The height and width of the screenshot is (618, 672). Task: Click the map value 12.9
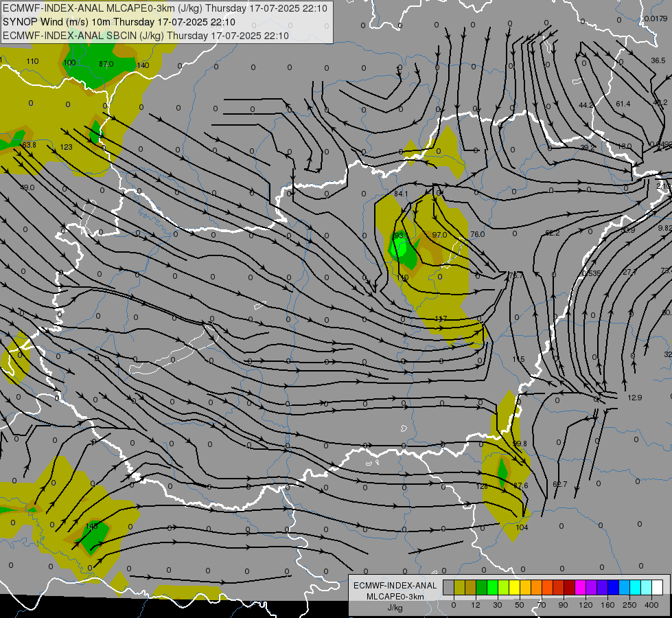[635, 398]
